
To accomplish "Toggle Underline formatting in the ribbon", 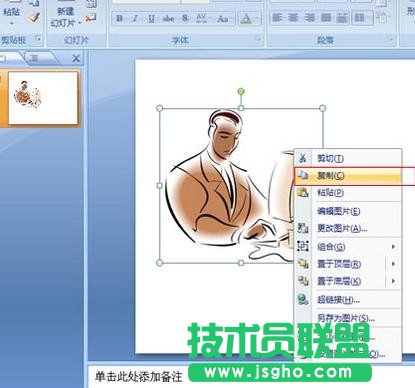I will point(152,19).
